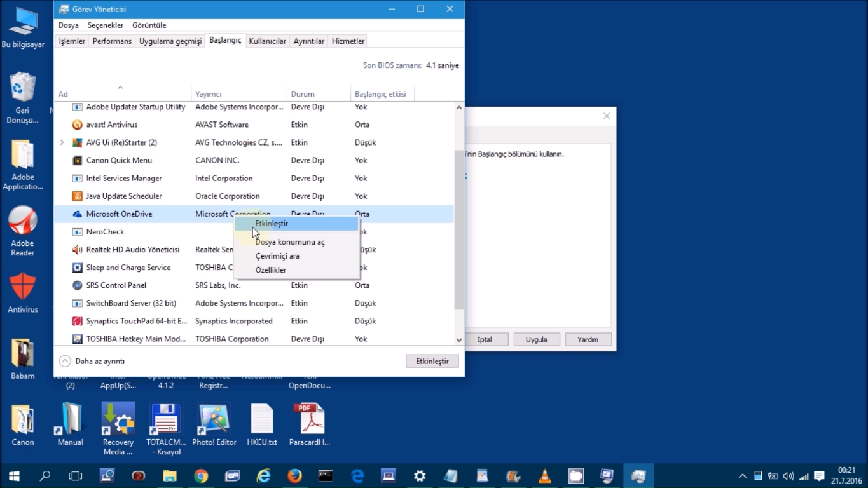Click the taskbar clock and date

846,475
